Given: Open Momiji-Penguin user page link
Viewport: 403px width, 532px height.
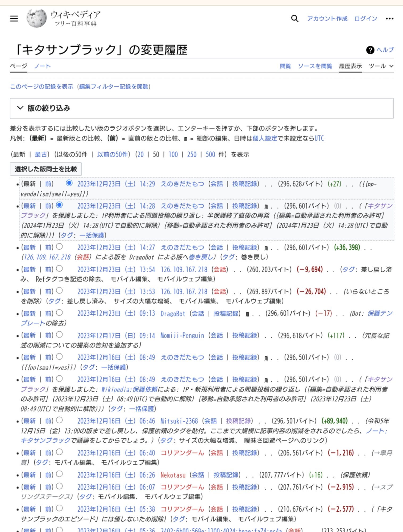Looking at the screenshot, I should (182, 336).
